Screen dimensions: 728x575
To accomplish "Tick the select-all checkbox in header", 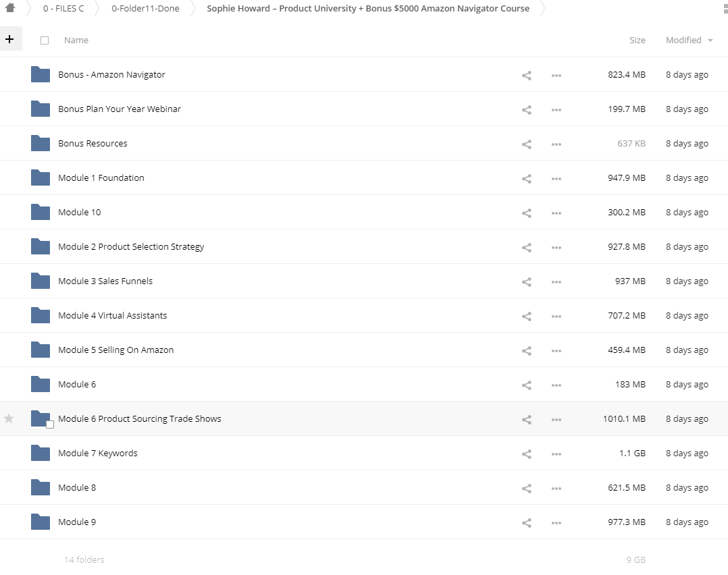I will click(45, 40).
